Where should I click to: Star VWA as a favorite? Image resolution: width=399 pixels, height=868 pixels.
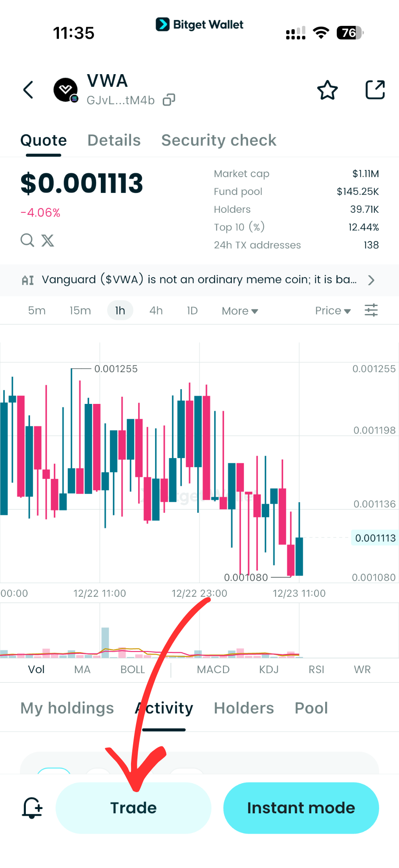pos(327,90)
